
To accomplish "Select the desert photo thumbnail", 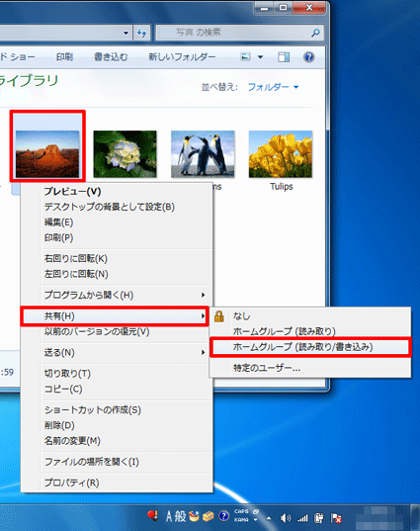I will [47, 154].
